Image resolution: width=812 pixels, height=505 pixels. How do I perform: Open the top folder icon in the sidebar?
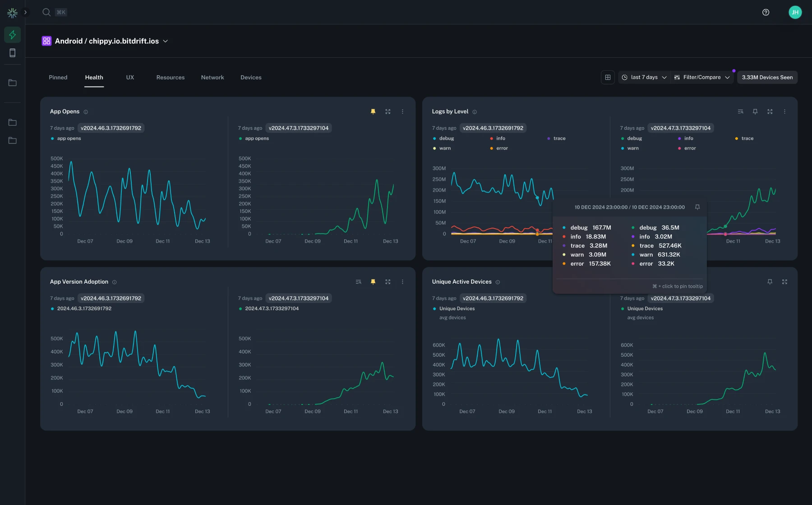12,83
